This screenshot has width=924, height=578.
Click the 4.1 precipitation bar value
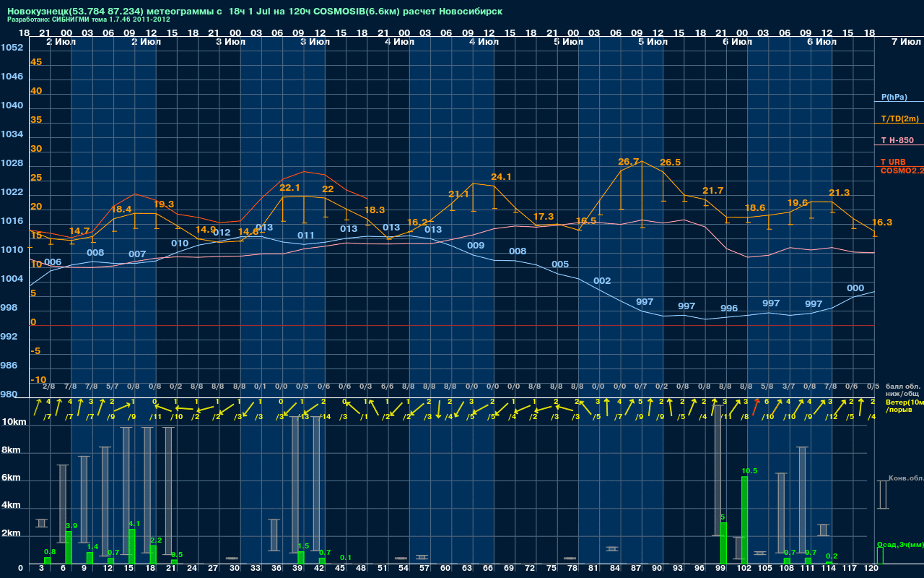134,523
